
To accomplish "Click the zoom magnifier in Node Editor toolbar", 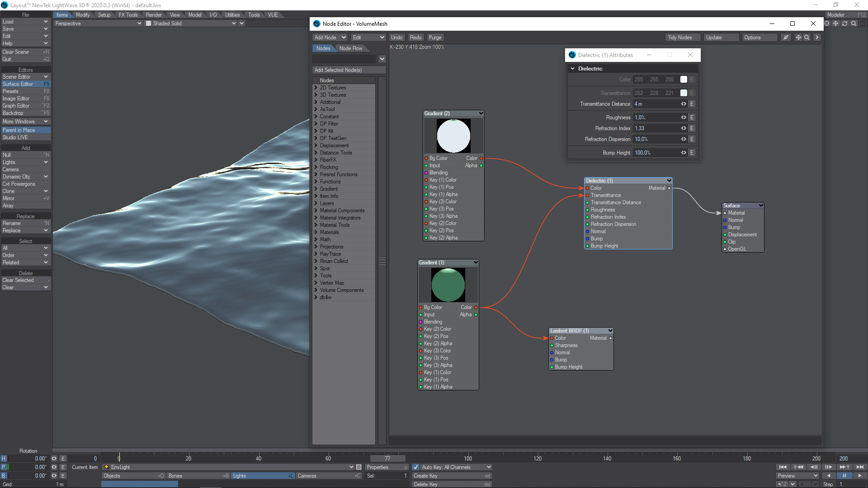I will (807, 38).
